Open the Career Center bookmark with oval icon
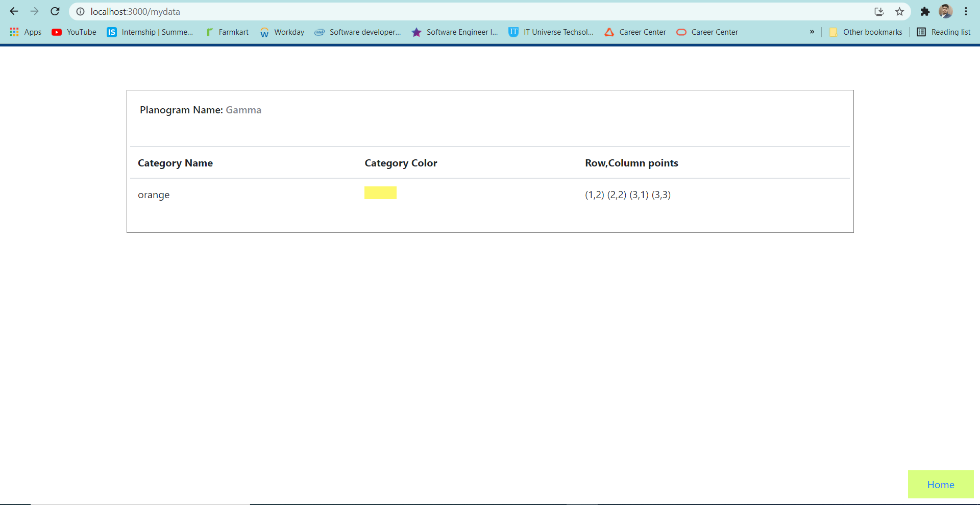The width and height of the screenshot is (980, 505). pyautogui.click(x=707, y=32)
